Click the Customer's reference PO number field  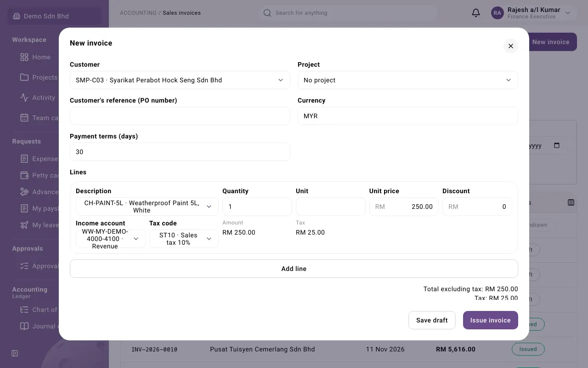pos(180,116)
